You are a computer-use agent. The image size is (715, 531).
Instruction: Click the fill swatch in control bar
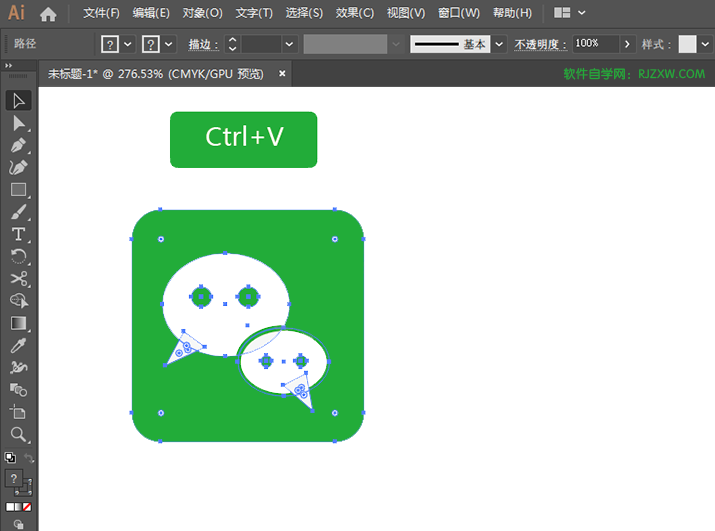tap(110, 44)
